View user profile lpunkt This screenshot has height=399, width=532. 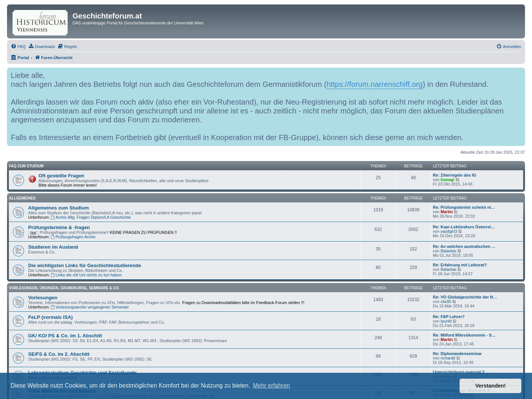coord(446,321)
